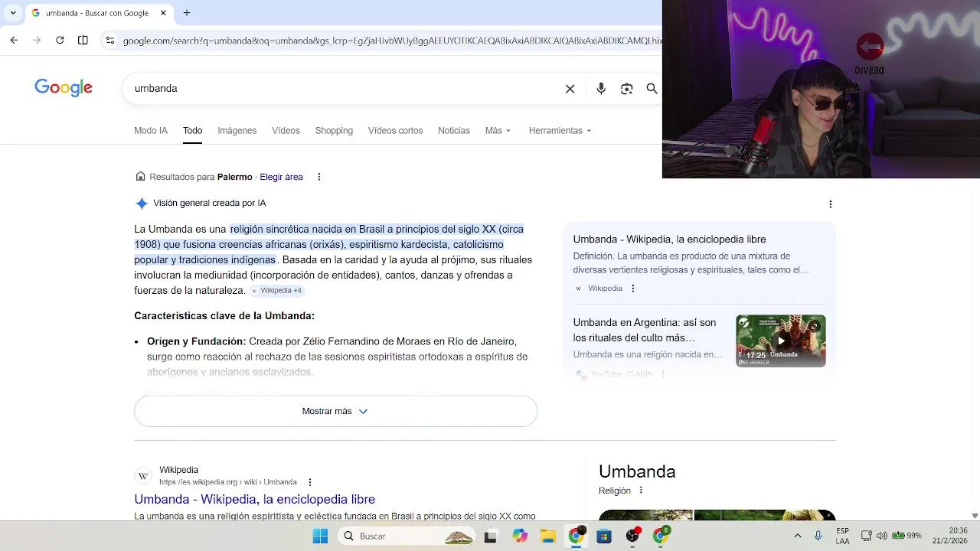Click the highlighted text 'religión sincrética nacida en Brasil'
The image size is (980, 551).
click(x=307, y=229)
